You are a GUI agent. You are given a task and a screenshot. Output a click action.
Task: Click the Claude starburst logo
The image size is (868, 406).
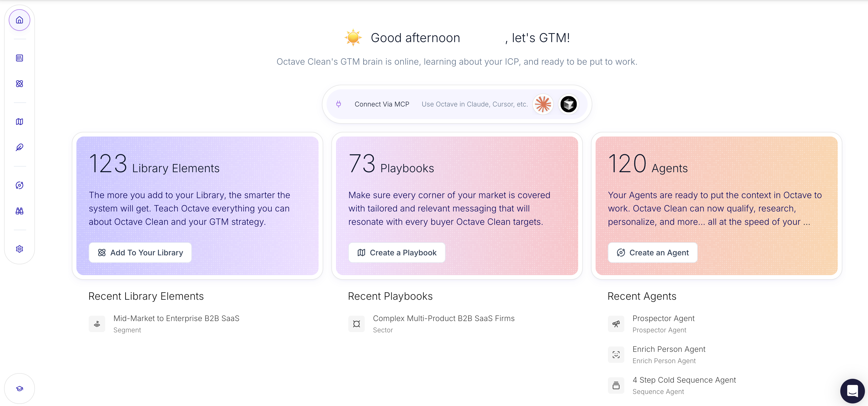pos(543,104)
